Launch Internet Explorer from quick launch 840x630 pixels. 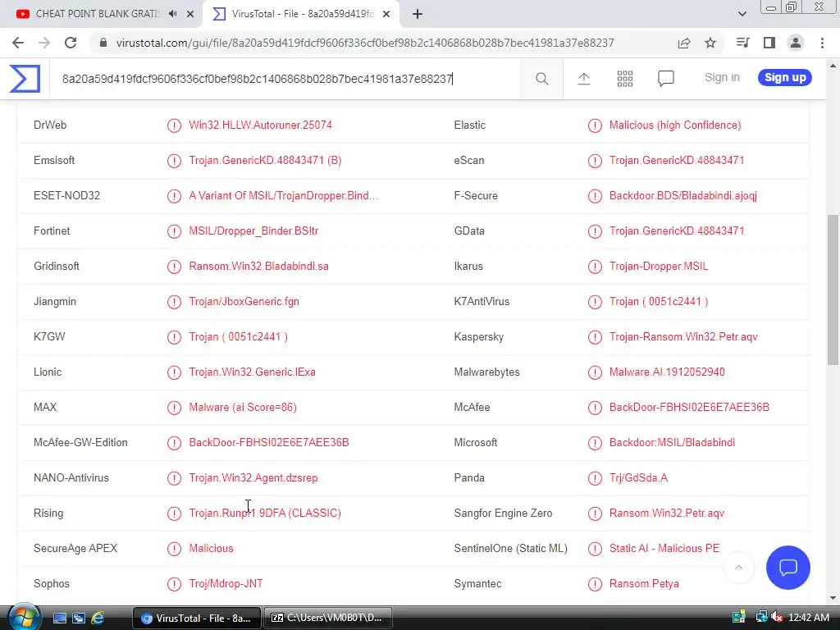98,619
